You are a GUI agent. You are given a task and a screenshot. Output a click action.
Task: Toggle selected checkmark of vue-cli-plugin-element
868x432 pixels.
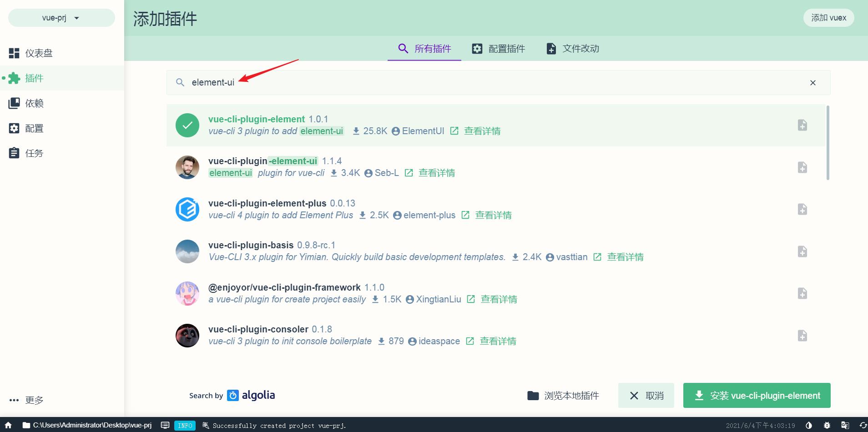click(x=187, y=125)
